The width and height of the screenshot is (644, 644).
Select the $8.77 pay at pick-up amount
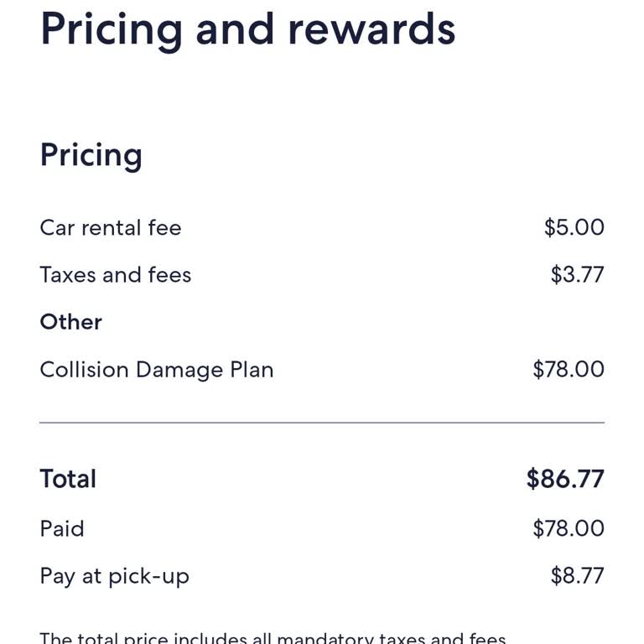click(x=577, y=576)
